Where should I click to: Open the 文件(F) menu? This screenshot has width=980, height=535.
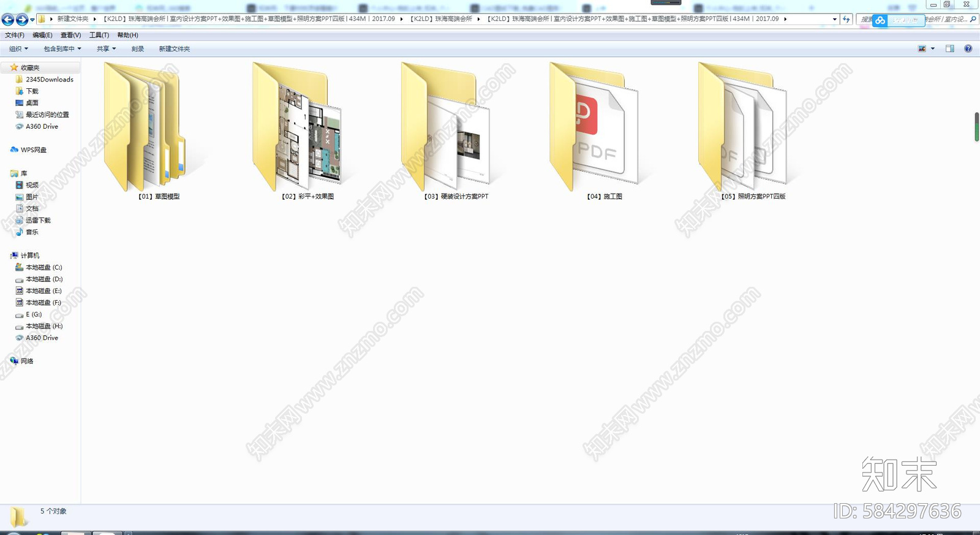pos(15,35)
